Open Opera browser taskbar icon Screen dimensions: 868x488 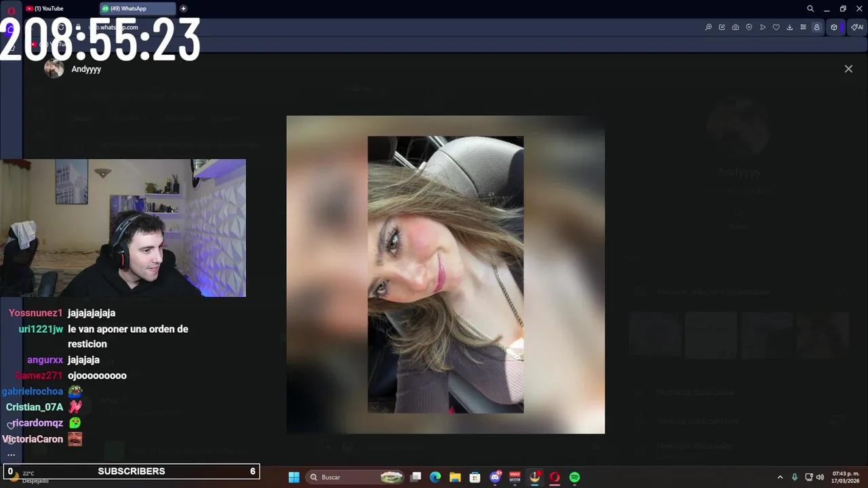point(555,477)
